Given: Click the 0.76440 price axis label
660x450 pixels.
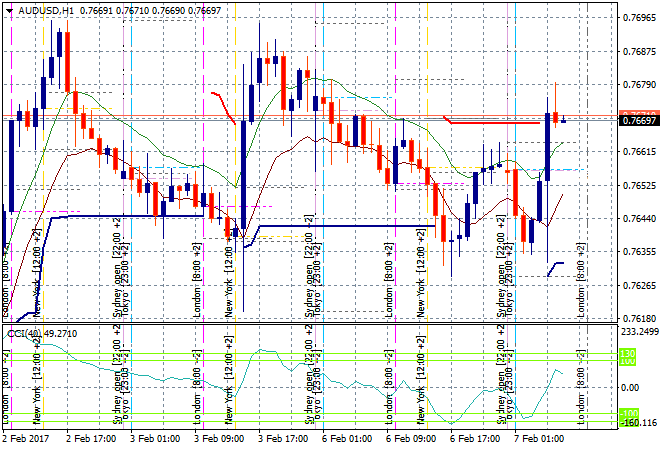Looking at the screenshot, I should (x=638, y=219).
